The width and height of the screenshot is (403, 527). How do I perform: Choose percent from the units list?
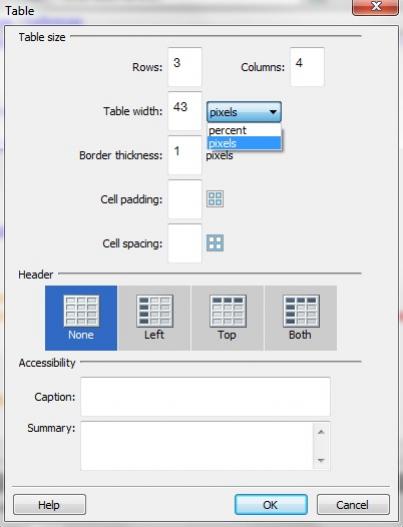click(244, 130)
